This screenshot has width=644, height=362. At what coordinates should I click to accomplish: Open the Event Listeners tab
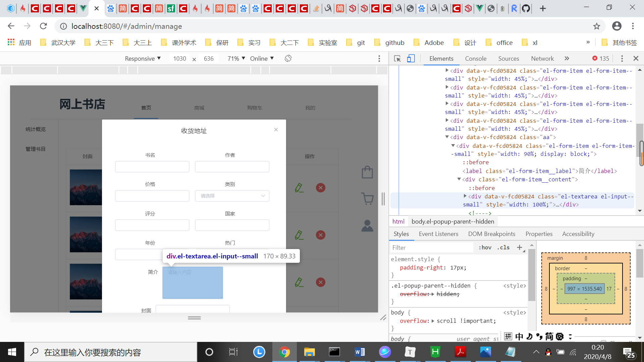438,234
